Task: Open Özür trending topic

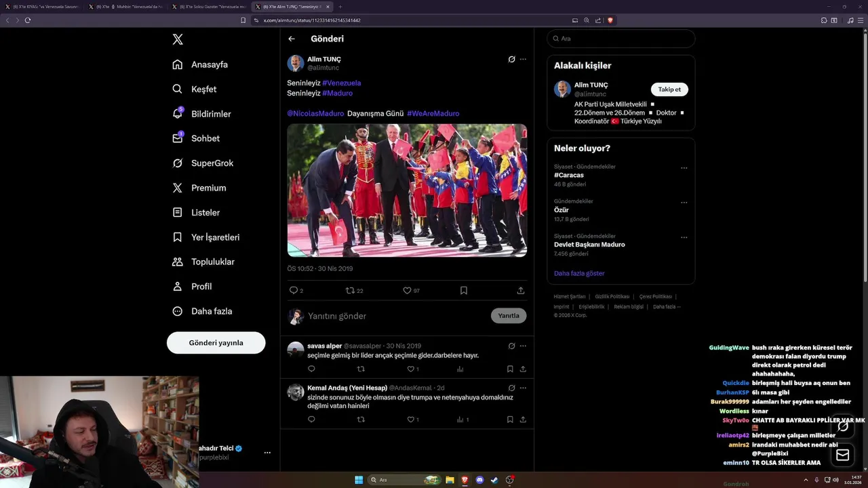Action: (x=561, y=210)
